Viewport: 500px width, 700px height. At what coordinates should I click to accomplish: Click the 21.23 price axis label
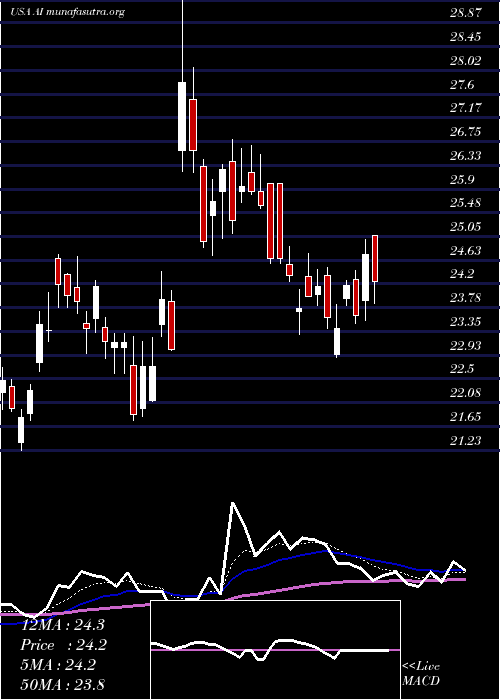[466, 441]
